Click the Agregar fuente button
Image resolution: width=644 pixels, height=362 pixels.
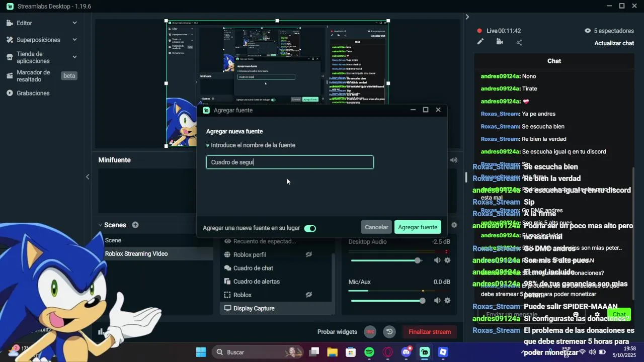click(418, 227)
